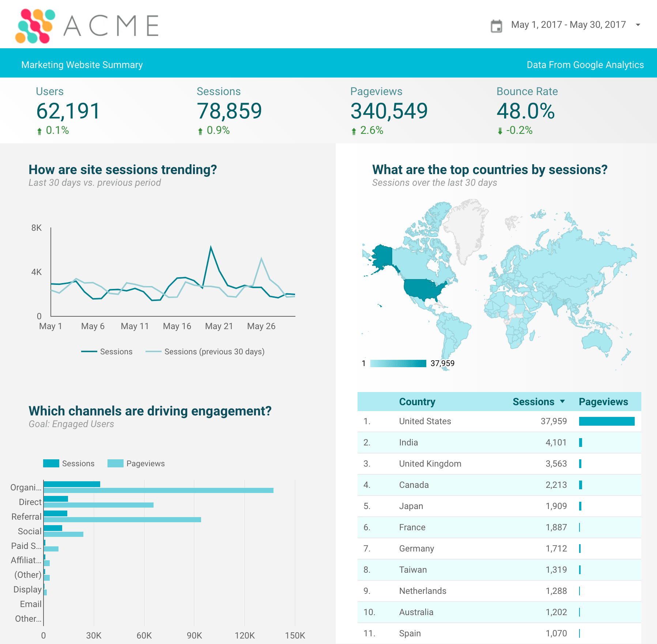Toggle the Sessions legend in the trend chart
This screenshot has width=657, height=644.
coord(107,351)
